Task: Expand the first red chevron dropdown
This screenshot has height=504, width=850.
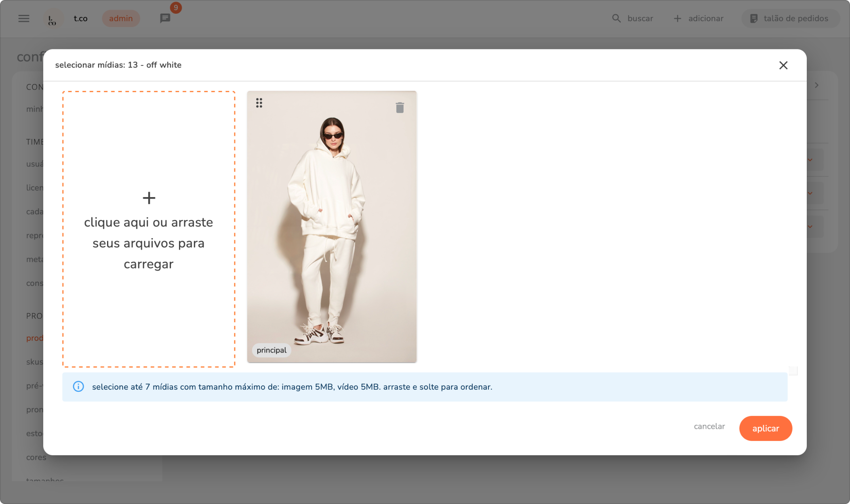Action: [x=810, y=160]
